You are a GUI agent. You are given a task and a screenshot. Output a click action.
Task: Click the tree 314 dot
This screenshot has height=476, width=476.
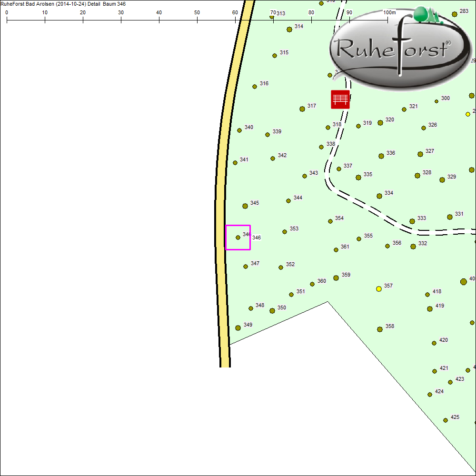[289, 30]
